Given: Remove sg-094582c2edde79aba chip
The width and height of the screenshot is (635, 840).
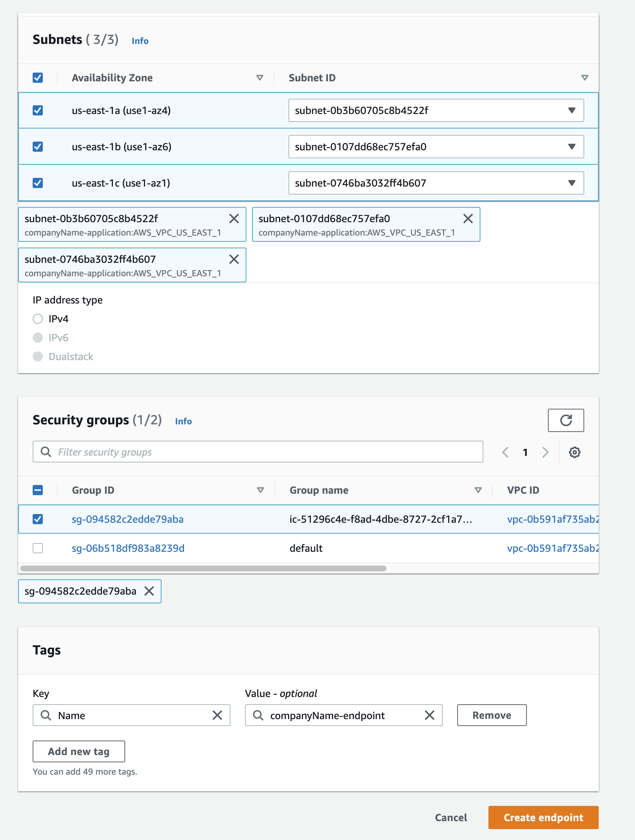Looking at the screenshot, I should pyautogui.click(x=149, y=591).
